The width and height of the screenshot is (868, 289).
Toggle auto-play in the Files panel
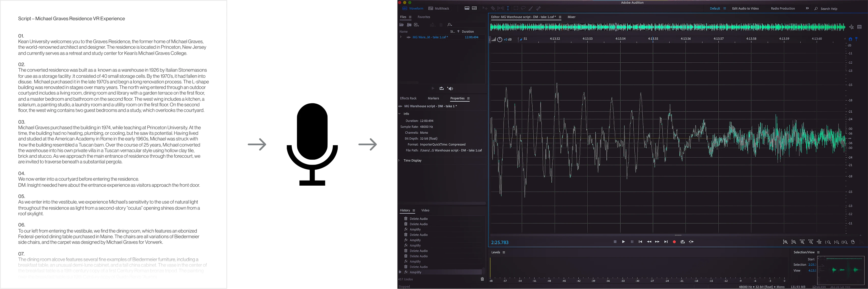450,88
